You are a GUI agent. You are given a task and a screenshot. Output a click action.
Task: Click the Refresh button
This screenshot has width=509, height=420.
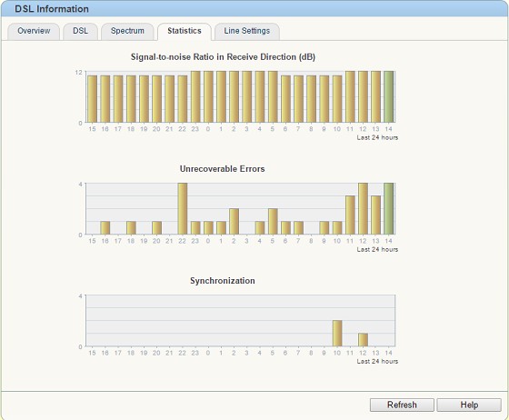click(x=402, y=405)
